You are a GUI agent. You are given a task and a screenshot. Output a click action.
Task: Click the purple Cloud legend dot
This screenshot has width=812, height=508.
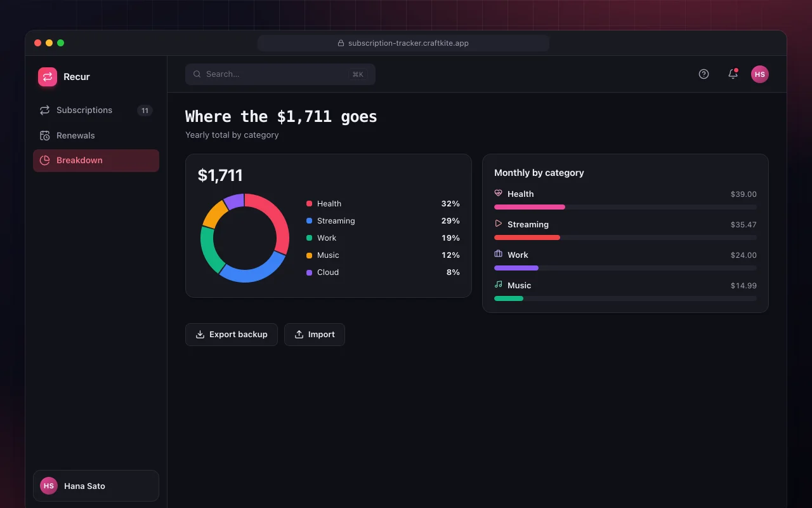pyautogui.click(x=309, y=272)
